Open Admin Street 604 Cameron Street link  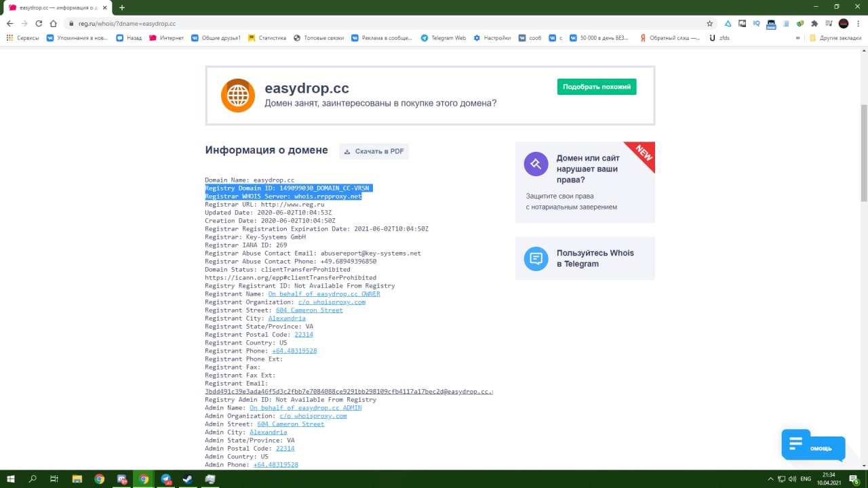click(290, 424)
